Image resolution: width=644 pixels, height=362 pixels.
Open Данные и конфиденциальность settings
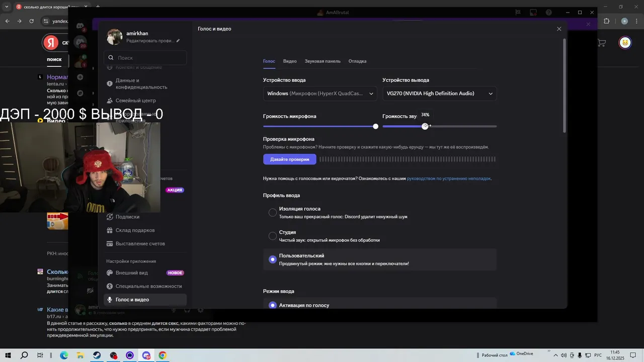tap(145, 83)
